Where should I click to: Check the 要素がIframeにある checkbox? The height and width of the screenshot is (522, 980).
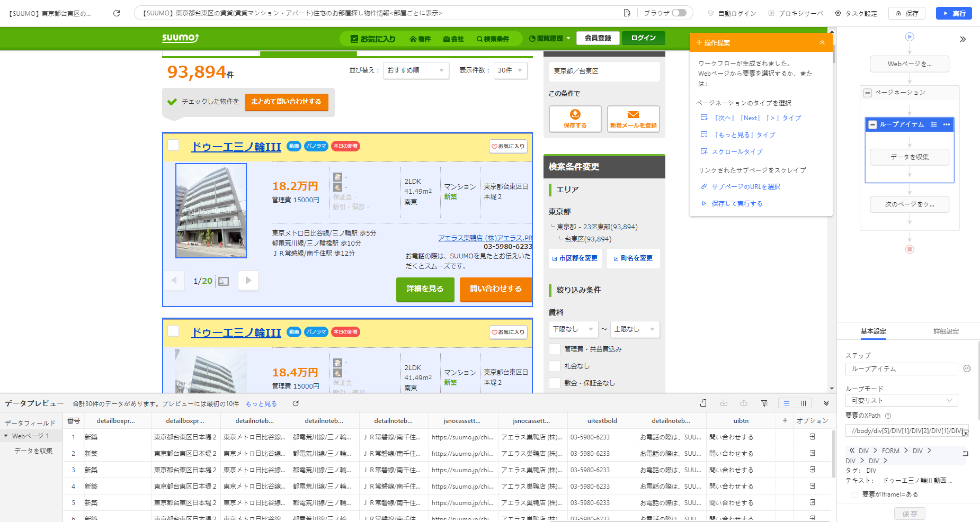pyautogui.click(x=854, y=495)
